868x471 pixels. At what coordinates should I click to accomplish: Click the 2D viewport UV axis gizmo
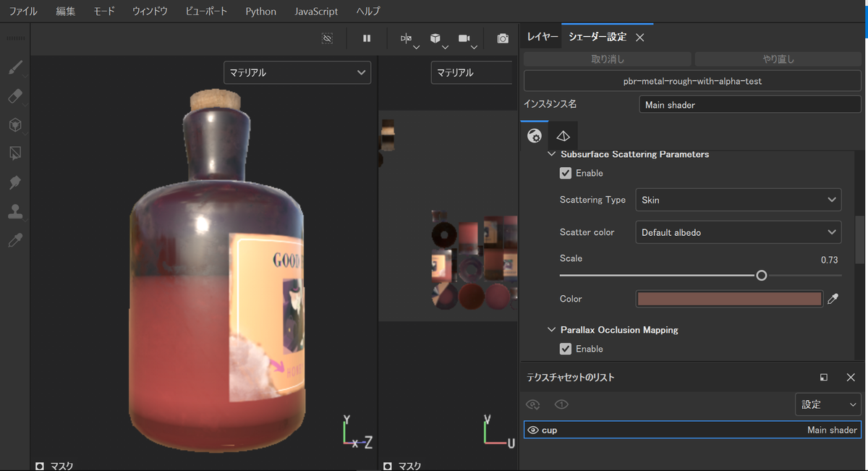[498, 432]
